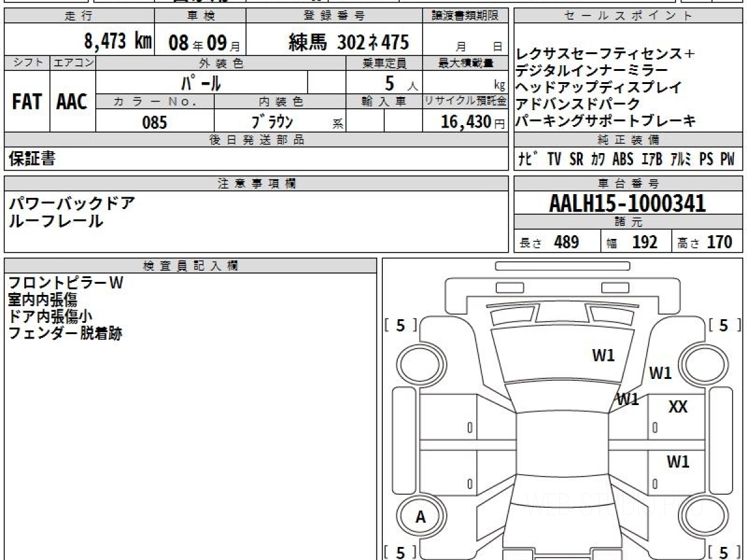Select the 08年09月 inspection expiry date
Viewport: 747px width, 560px height.
tap(204, 42)
